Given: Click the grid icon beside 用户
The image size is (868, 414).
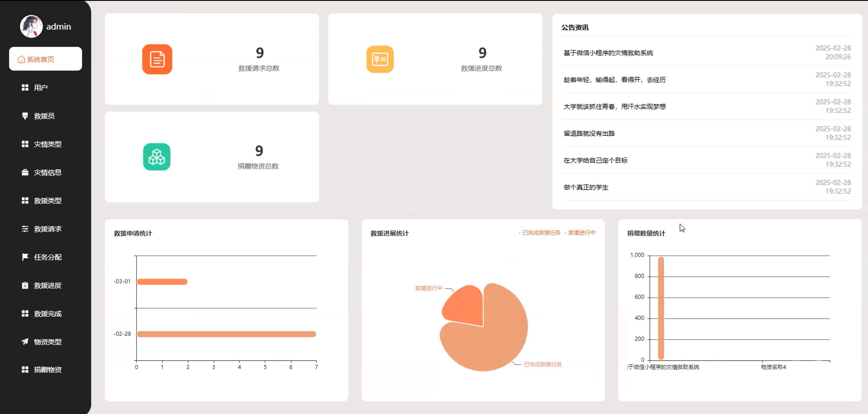Looking at the screenshot, I should (x=25, y=88).
